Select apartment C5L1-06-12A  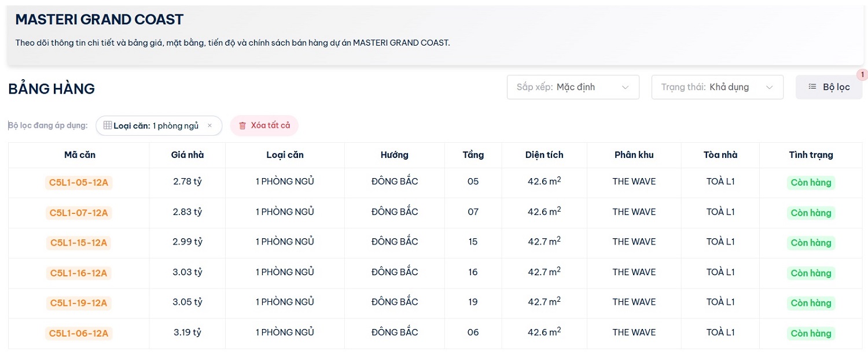(79, 333)
